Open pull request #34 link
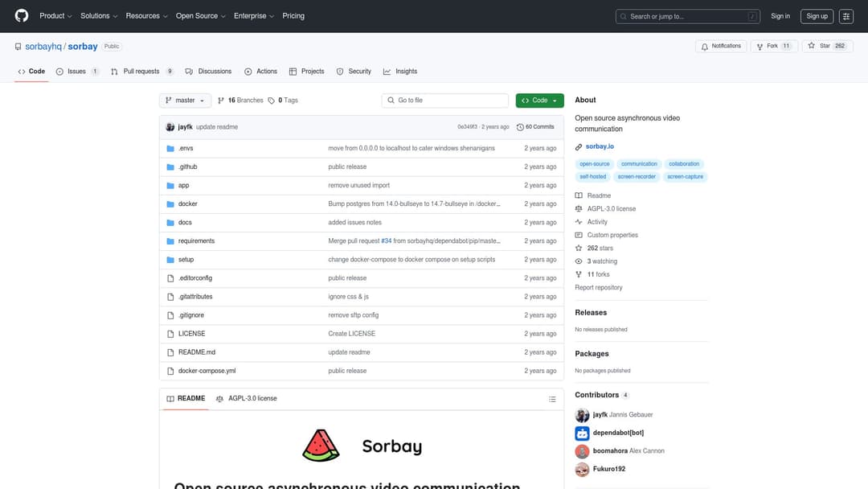This screenshot has height=489, width=868. [x=387, y=241]
